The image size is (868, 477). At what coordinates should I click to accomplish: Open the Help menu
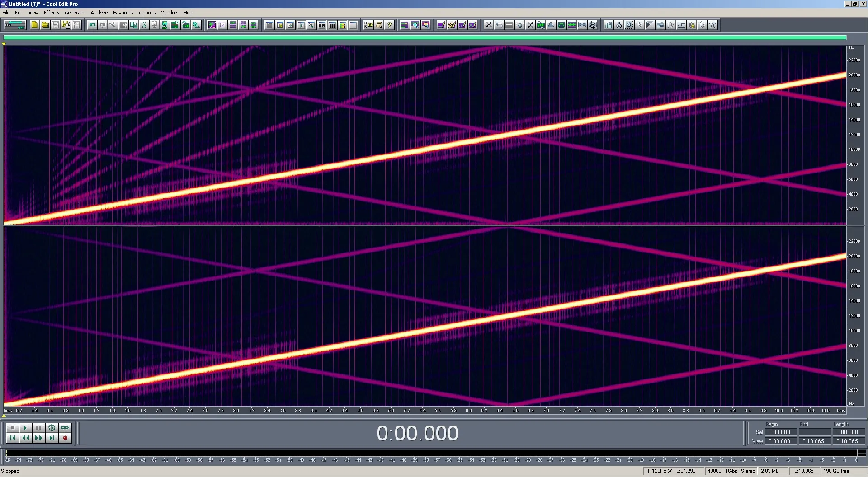[188, 13]
